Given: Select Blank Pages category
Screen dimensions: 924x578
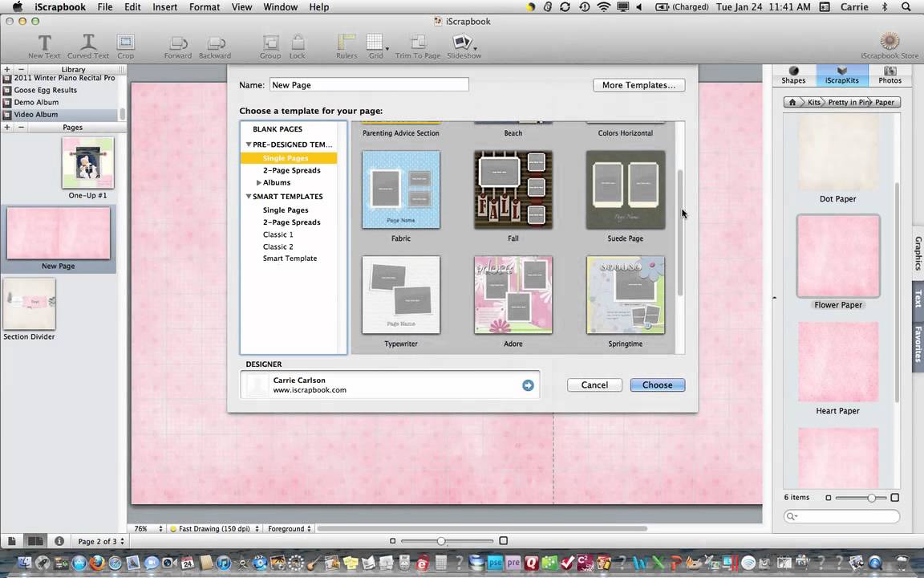Looking at the screenshot, I should [278, 129].
